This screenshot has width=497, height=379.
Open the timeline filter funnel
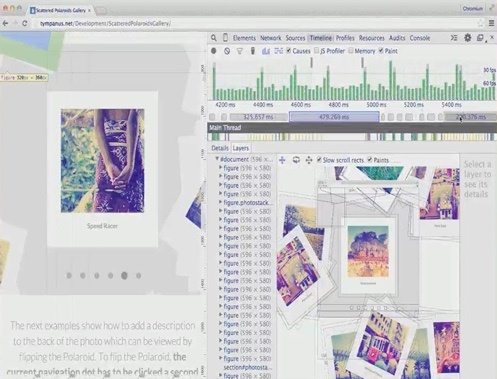(x=240, y=51)
